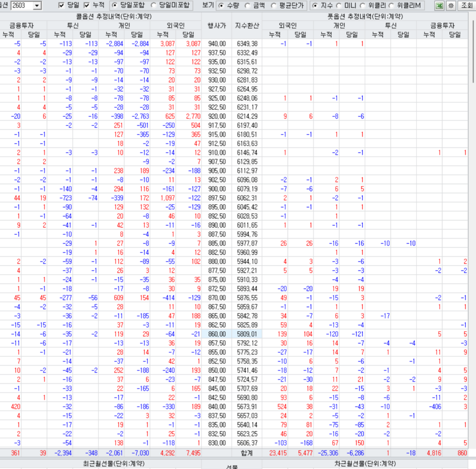The width and height of the screenshot is (476, 469).
Task: Click the call-side 외국인 column header
Action: coord(175,25)
